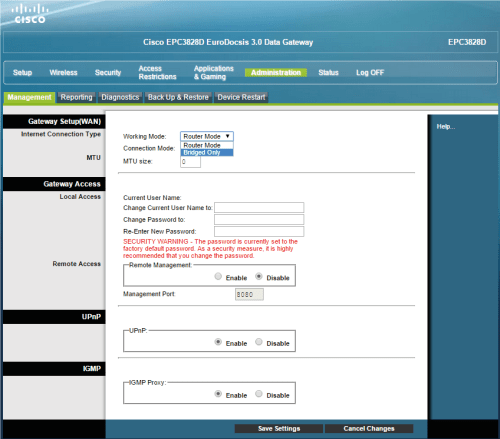Viewport: 500px width, 439px height.
Task: Click the UPnP sidebar heading
Action: click(91, 317)
